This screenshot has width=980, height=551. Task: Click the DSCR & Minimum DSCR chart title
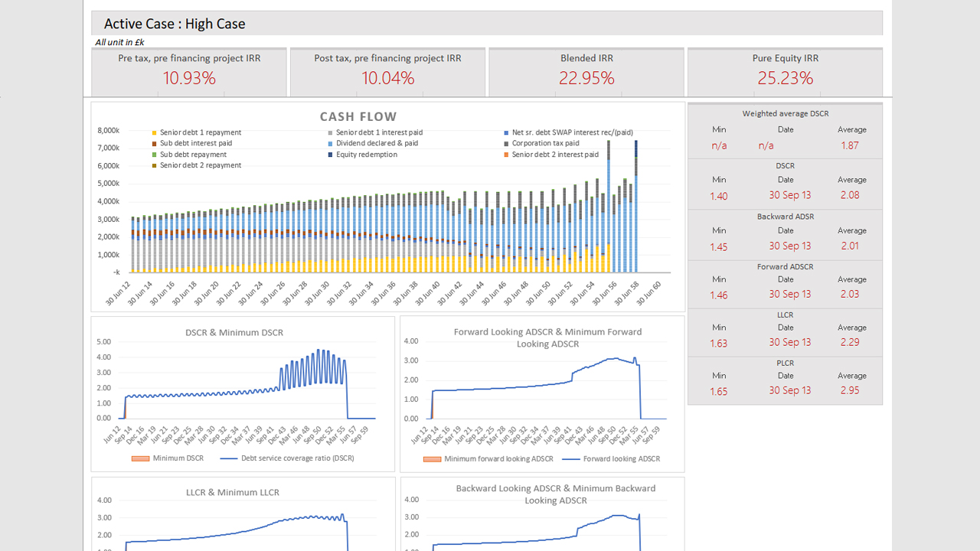click(234, 333)
